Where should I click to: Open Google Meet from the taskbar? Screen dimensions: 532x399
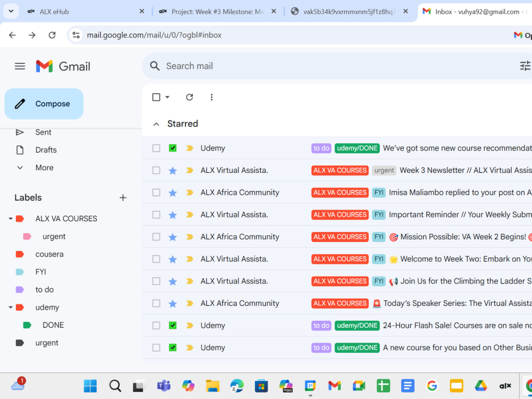[359, 386]
